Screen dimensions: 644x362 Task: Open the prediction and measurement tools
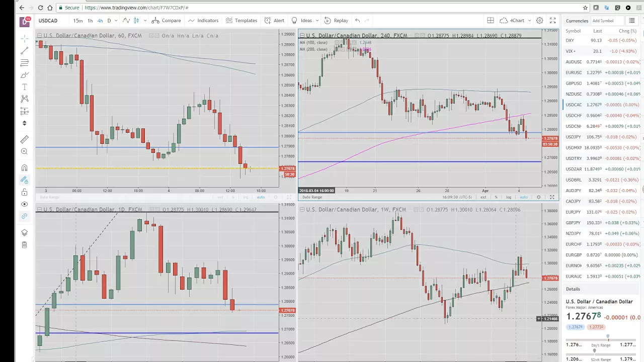pos(24,111)
